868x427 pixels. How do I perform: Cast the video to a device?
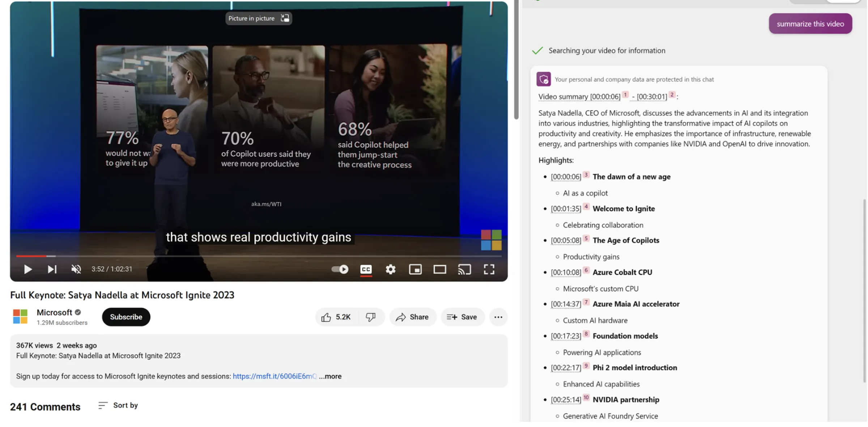465,269
